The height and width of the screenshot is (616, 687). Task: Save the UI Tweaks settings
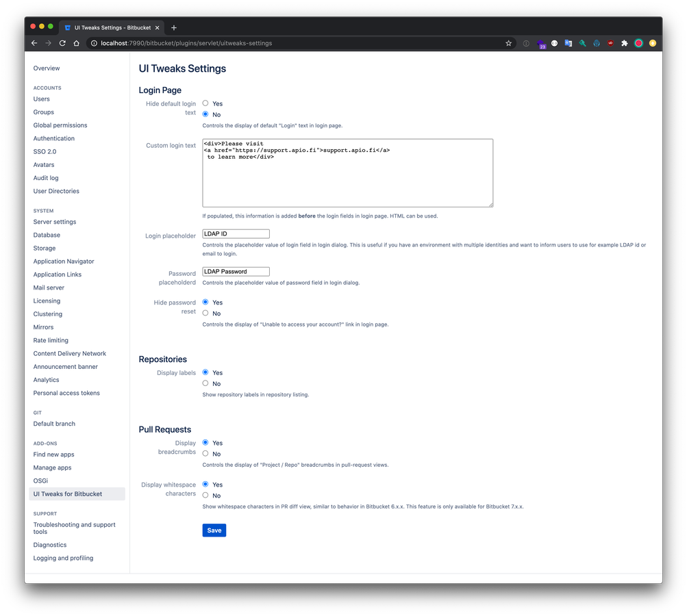coord(214,530)
